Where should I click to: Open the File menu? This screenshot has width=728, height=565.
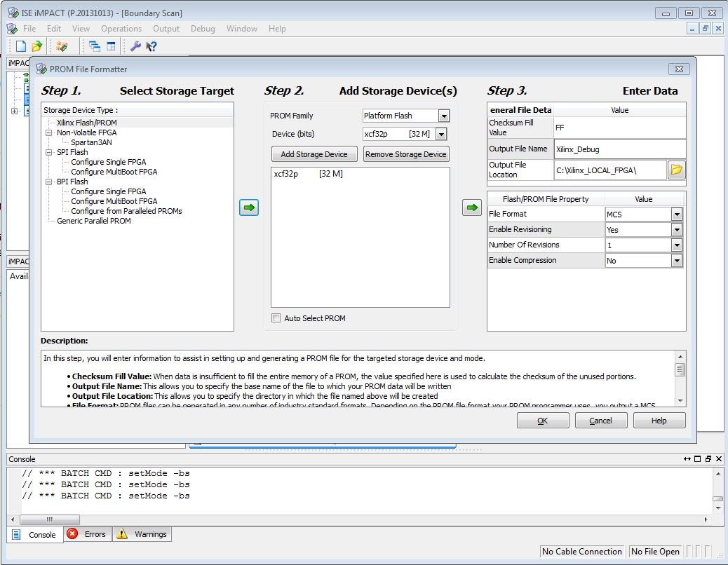tap(29, 29)
